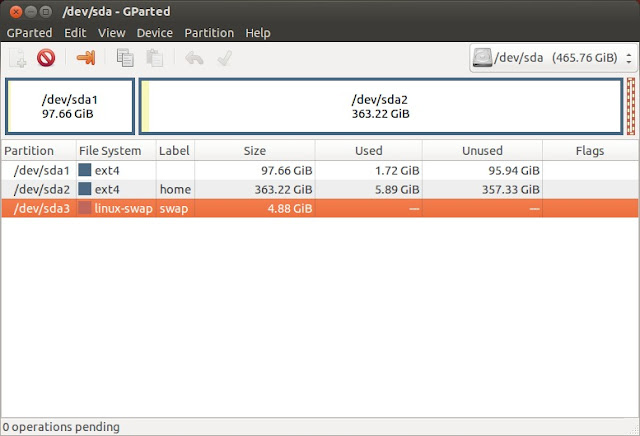640x436 pixels.
Task: Click the device selector up/down arrows
Action: click(x=629, y=58)
